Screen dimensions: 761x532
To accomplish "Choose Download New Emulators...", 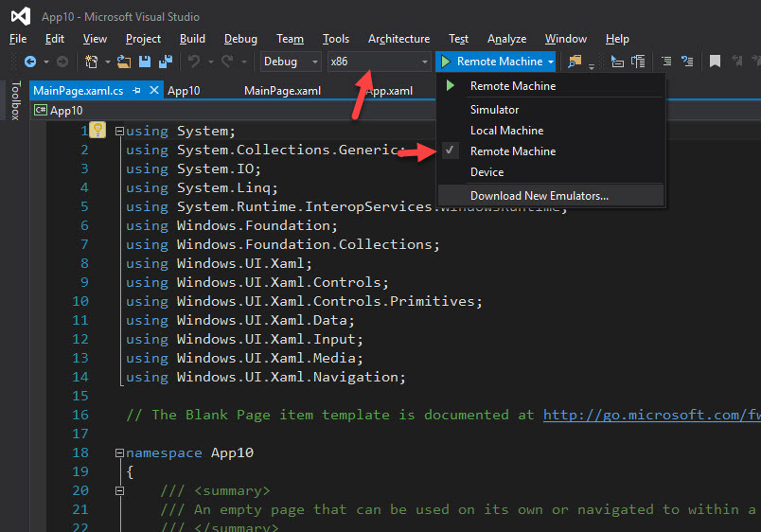I will pyautogui.click(x=550, y=196).
